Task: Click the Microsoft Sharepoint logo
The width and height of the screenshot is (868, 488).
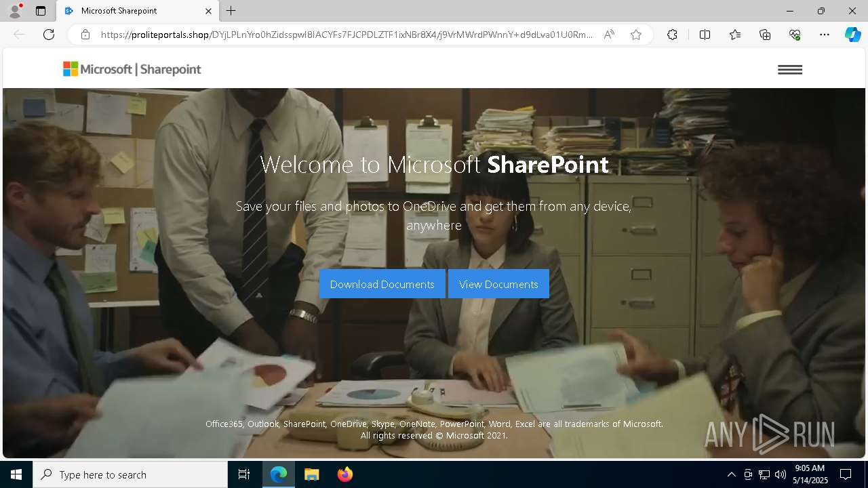Action: [x=132, y=69]
